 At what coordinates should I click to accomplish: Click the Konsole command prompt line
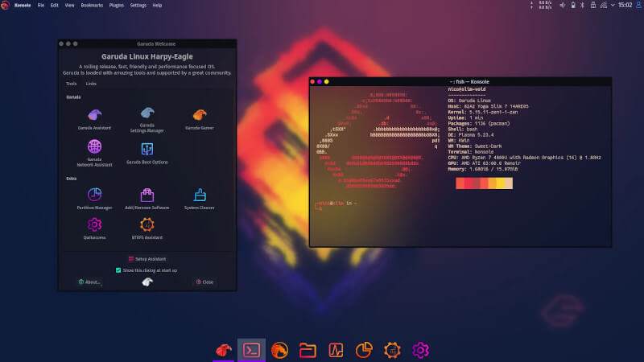click(336, 206)
